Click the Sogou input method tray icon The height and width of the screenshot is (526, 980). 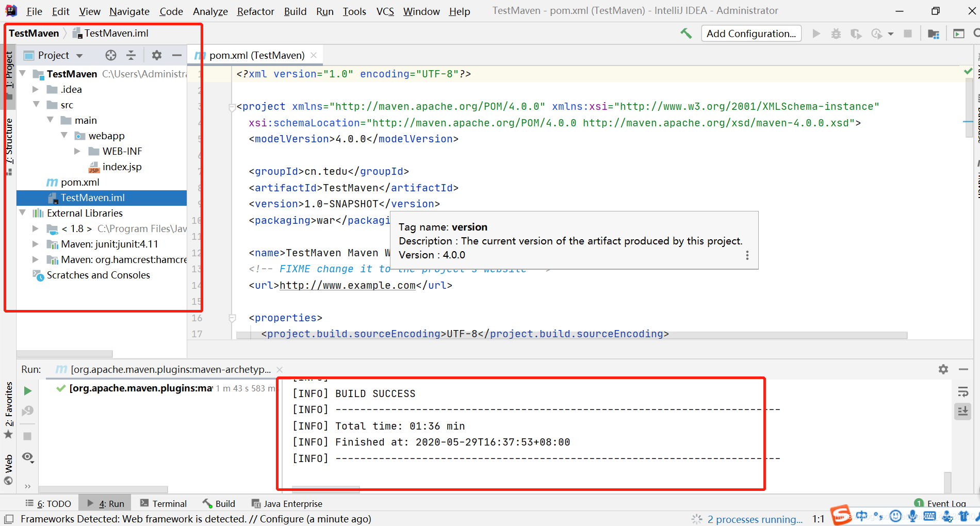click(x=841, y=515)
